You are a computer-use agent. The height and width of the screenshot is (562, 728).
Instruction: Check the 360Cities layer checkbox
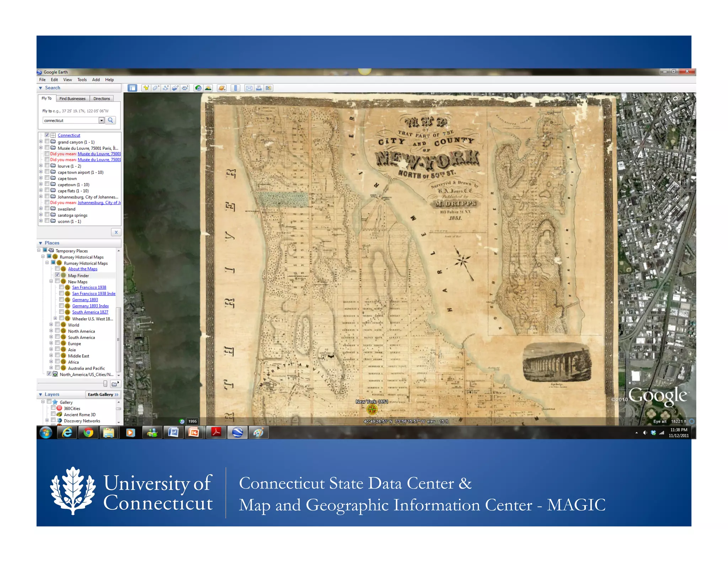coord(53,408)
